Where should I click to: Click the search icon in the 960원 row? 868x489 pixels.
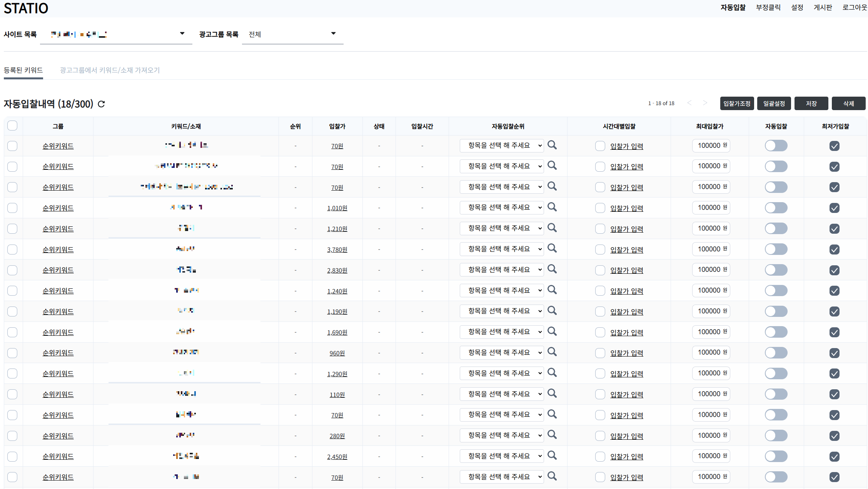[552, 352]
